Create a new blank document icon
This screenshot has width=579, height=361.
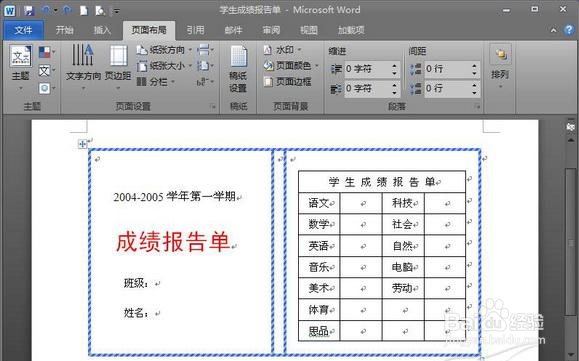tap(84, 10)
